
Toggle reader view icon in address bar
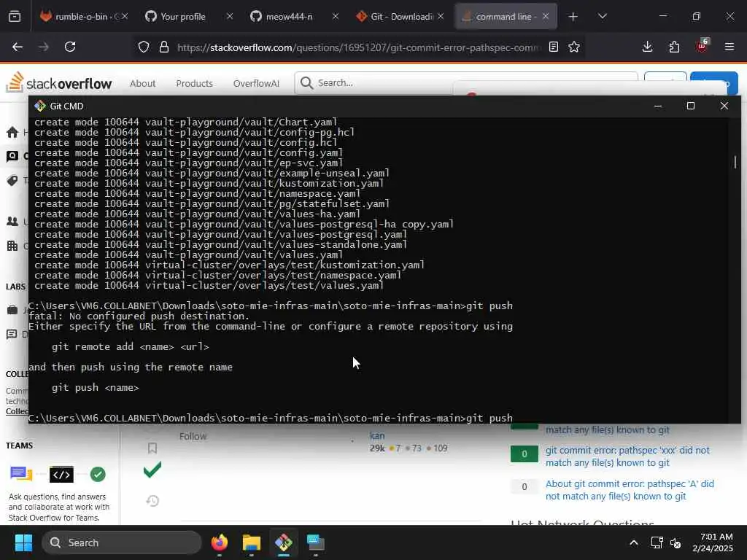pos(554,47)
